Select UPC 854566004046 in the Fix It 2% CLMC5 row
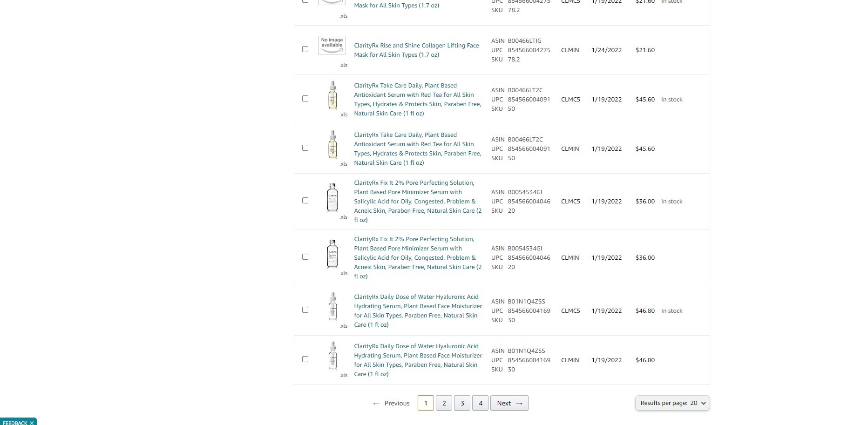The image size is (868, 425). click(529, 201)
